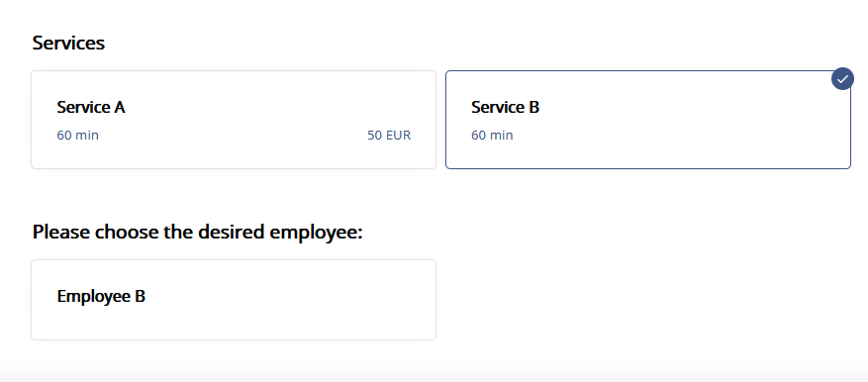
Task: Click the letter 'B' in the Employee B title
Action: (141, 296)
